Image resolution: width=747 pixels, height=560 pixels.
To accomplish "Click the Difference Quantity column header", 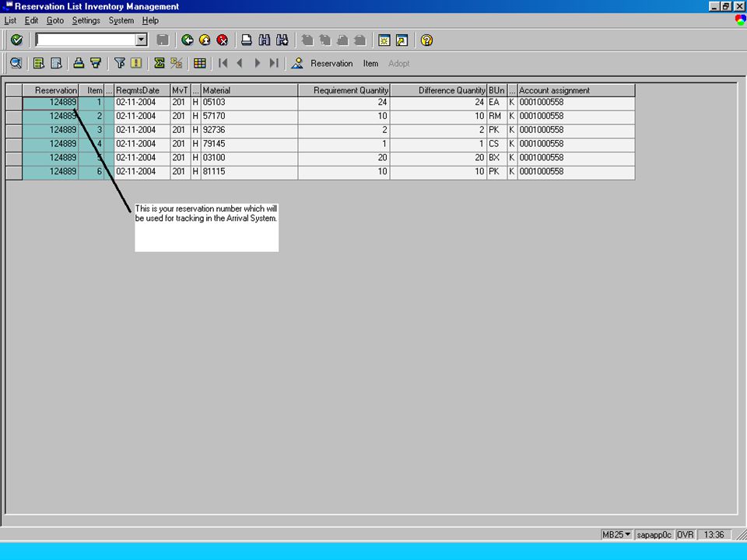I will [439, 90].
